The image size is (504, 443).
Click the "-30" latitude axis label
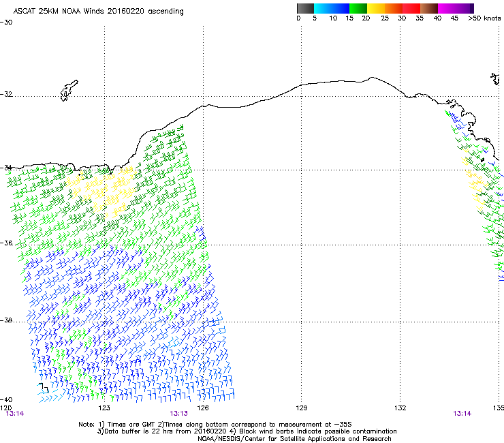6,22
